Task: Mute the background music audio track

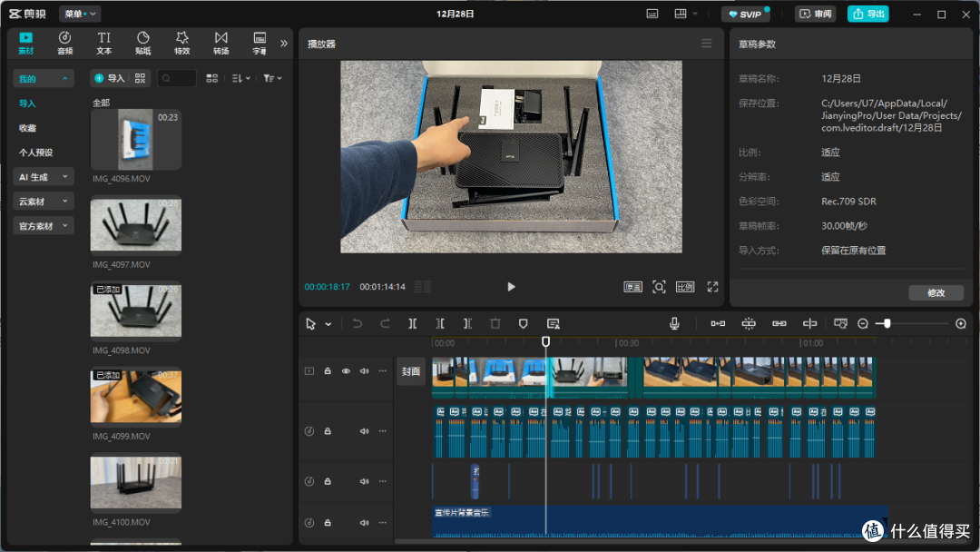Action: (364, 523)
